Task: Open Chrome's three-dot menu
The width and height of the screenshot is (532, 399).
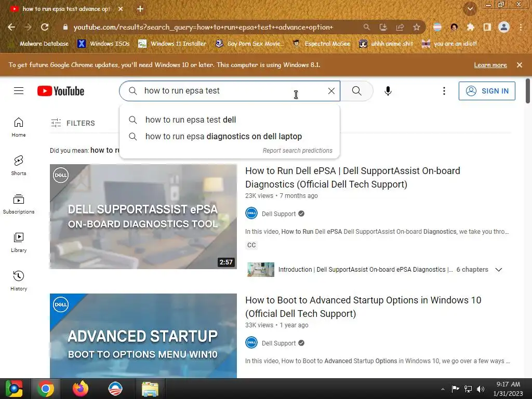Action: click(x=521, y=27)
